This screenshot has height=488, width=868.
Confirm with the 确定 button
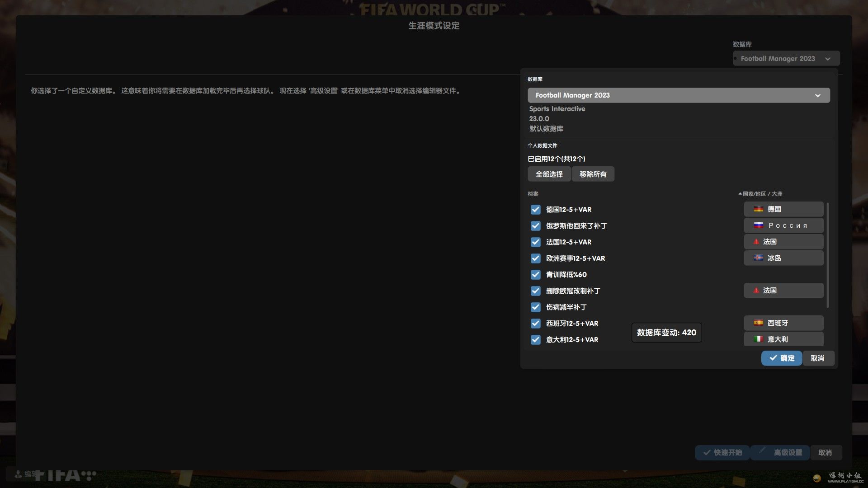[x=782, y=358]
